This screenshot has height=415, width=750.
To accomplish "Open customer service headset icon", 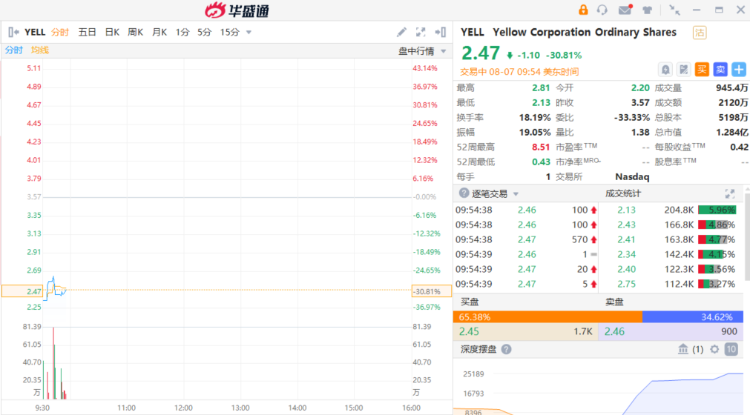I will tap(602, 10).
